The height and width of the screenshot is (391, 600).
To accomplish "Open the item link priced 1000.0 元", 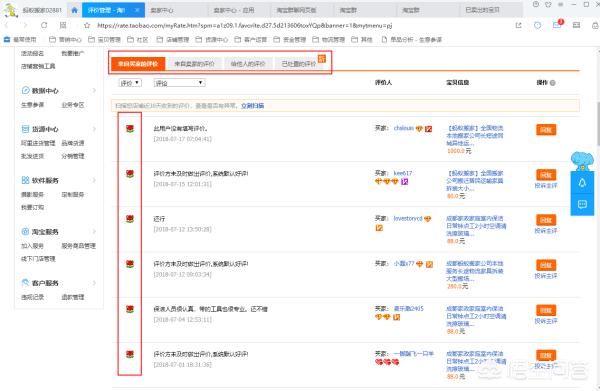I will click(475, 135).
